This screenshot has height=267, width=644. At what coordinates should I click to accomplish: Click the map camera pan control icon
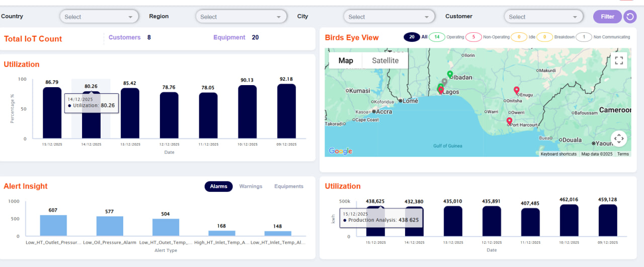click(619, 138)
